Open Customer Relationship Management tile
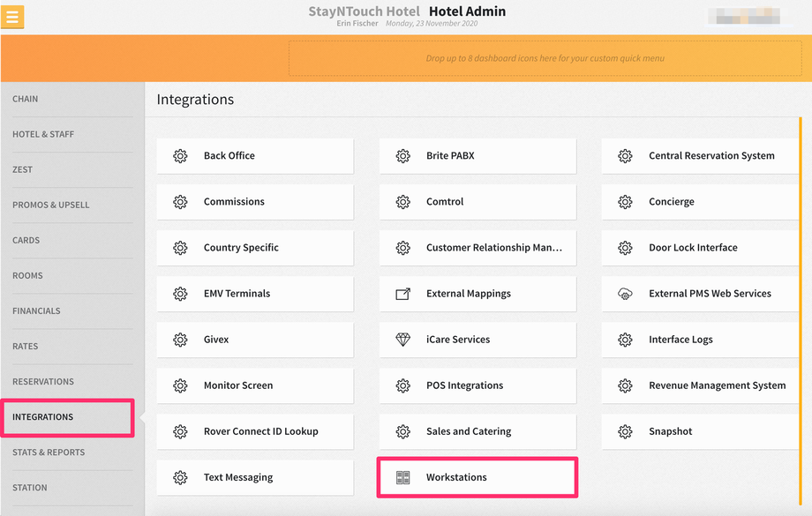This screenshot has width=812, height=516. point(478,248)
